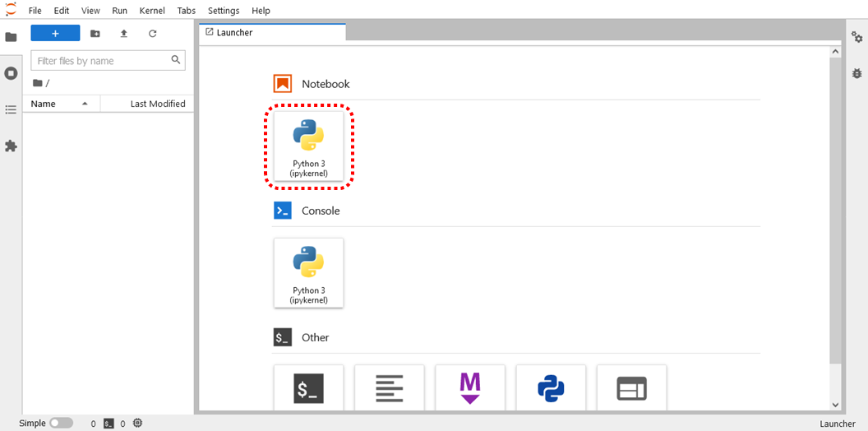The image size is (868, 431).
Task: Click the New Folder toolbar icon
Action: coord(95,34)
